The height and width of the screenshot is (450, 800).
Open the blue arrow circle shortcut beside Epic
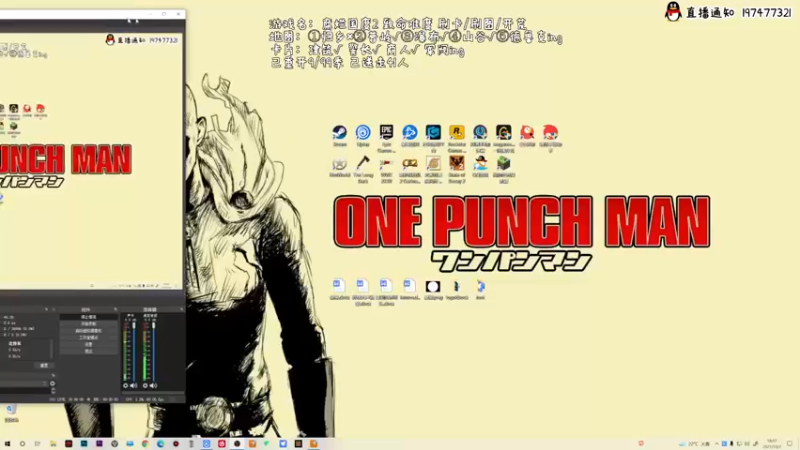pos(410,136)
